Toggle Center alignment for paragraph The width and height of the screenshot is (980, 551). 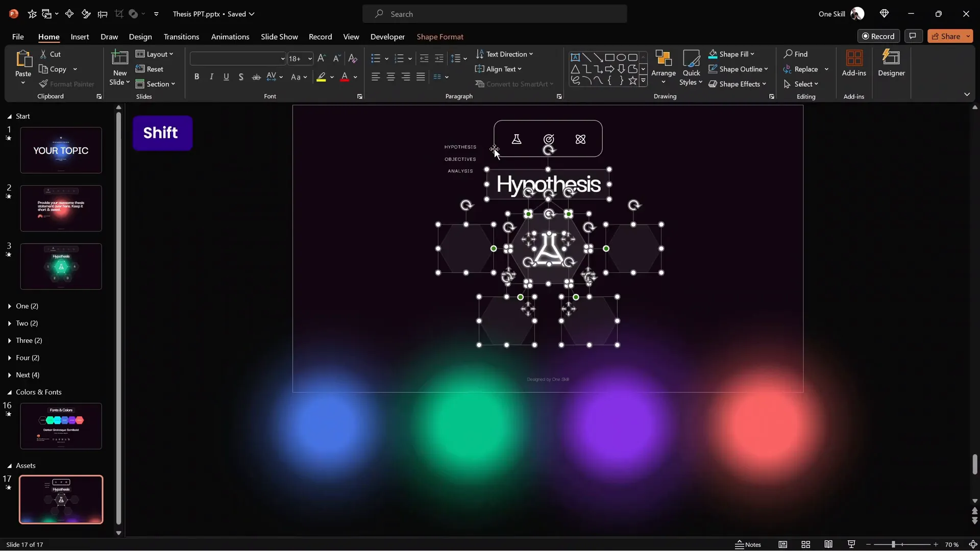(390, 77)
